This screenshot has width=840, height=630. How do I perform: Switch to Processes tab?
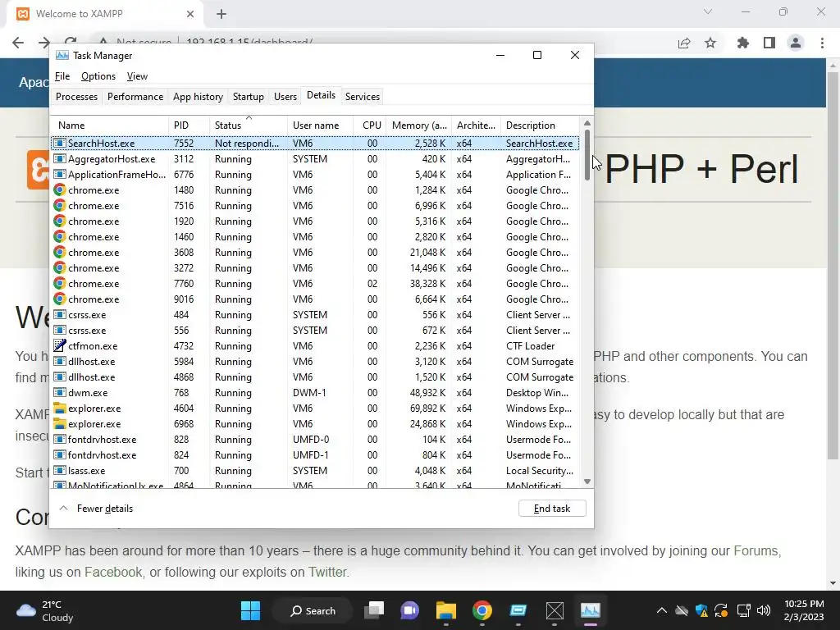[76, 97]
